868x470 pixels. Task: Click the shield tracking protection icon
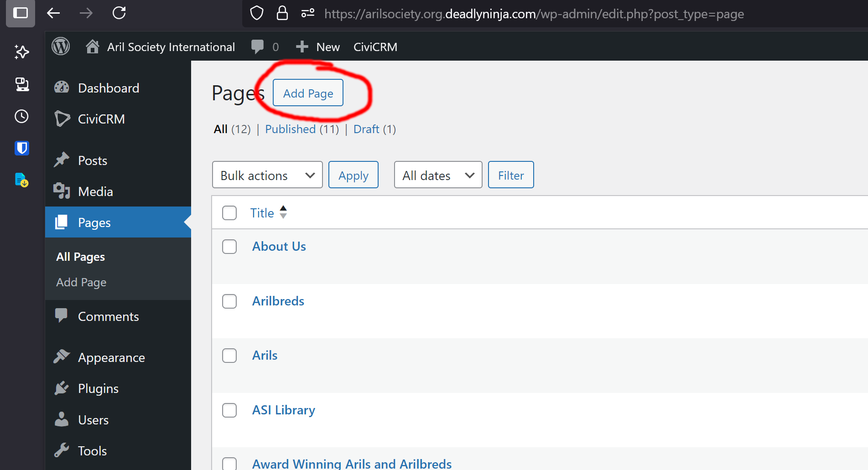256,13
